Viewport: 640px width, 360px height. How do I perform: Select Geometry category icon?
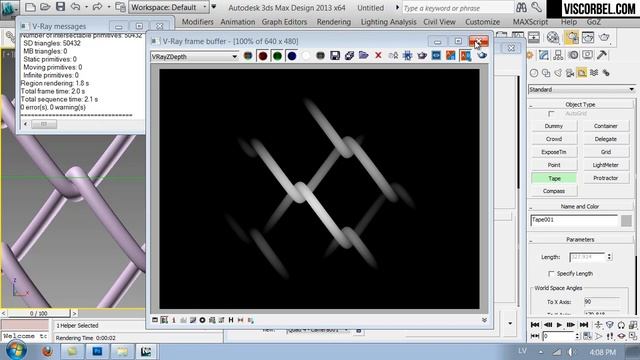[534, 73]
